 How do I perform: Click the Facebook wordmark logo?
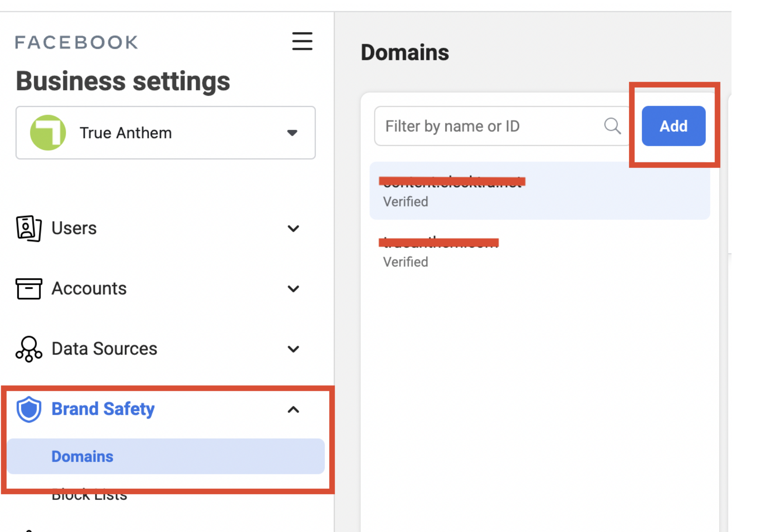[x=77, y=42]
